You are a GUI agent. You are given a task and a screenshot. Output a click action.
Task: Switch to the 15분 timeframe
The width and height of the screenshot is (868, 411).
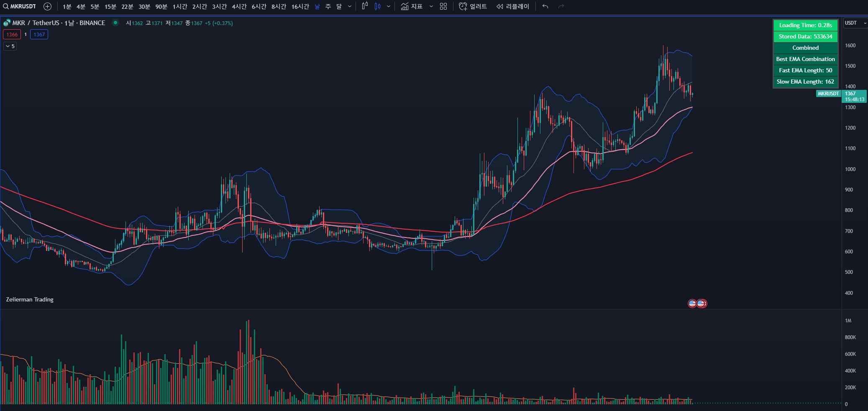click(110, 6)
